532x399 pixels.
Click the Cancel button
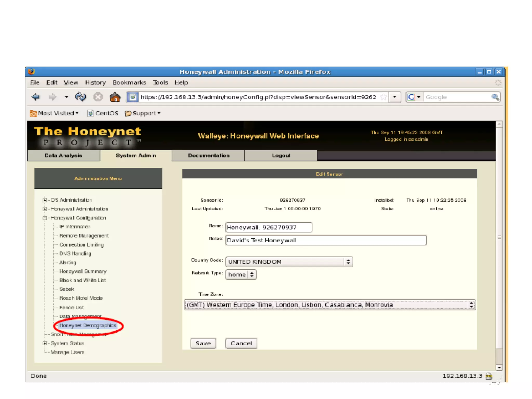[x=241, y=343]
